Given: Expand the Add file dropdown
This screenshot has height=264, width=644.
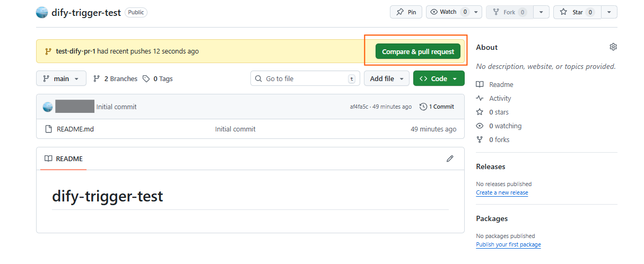Looking at the screenshot, I should (387, 78).
